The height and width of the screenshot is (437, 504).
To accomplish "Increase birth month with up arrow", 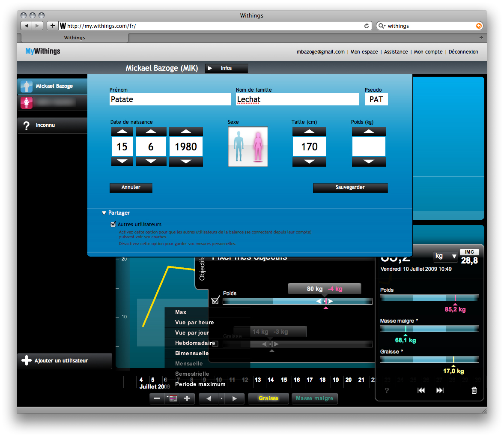I will 151,132.
